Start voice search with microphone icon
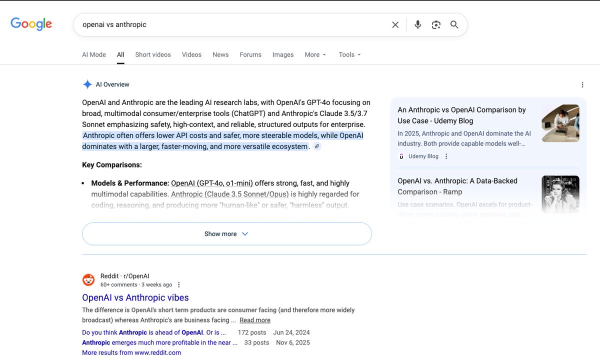This screenshot has height=364, width=600. [417, 24]
